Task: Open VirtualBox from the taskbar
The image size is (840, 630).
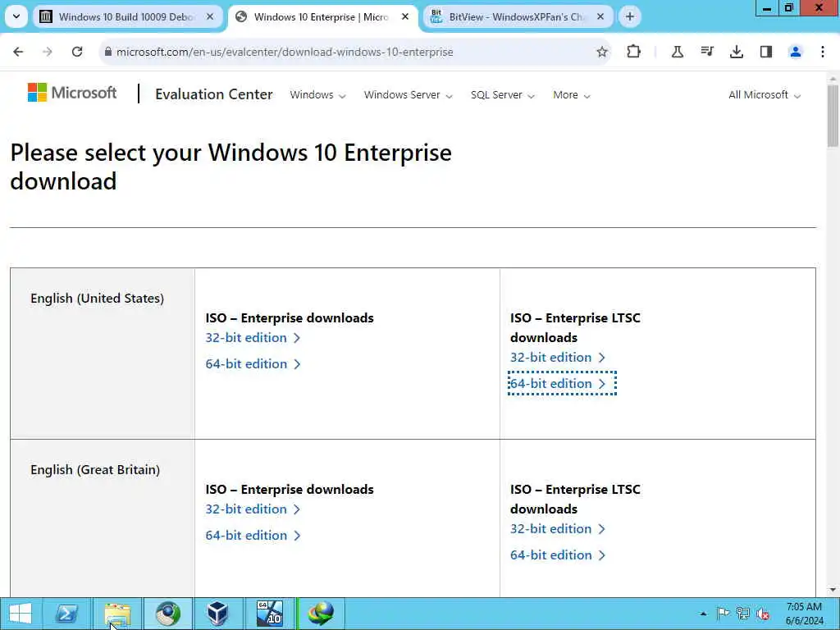Action: pyautogui.click(x=217, y=614)
